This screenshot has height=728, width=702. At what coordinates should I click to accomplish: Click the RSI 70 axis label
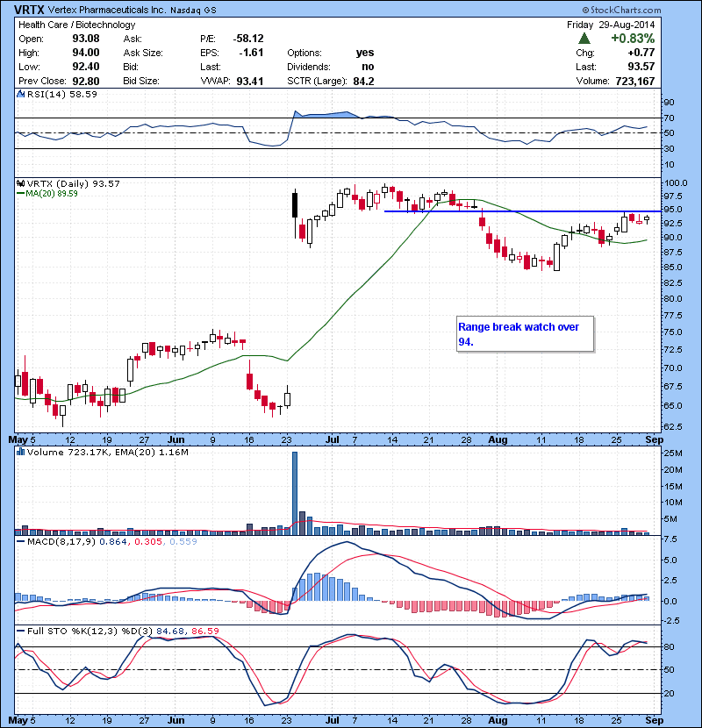(669, 118)
